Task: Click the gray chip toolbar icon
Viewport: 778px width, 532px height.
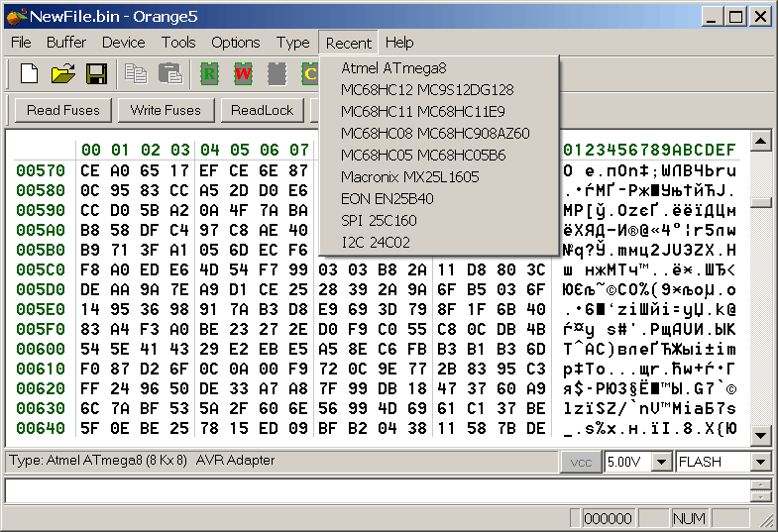Action: (277, 74)
